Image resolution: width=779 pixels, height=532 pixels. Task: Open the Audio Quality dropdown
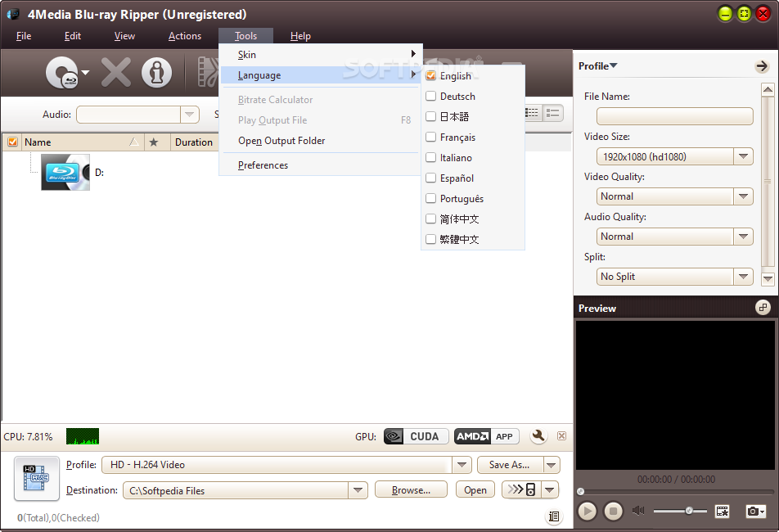[x=743, y=237]
